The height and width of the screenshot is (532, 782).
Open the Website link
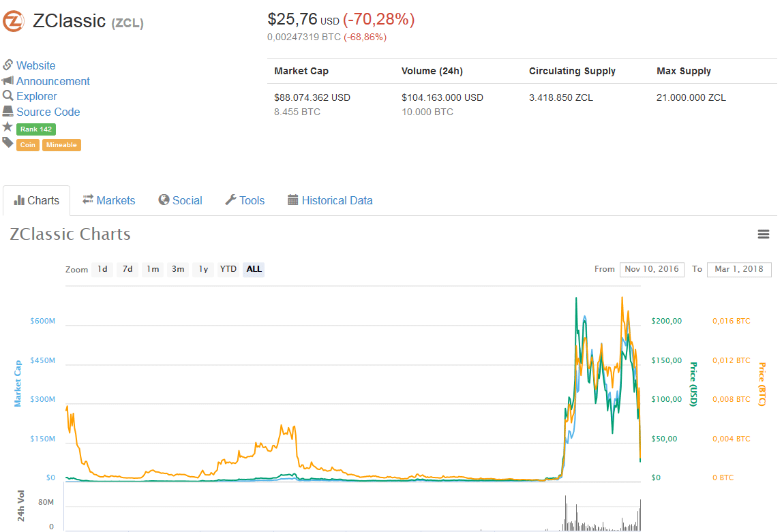(x=36, y=66)
